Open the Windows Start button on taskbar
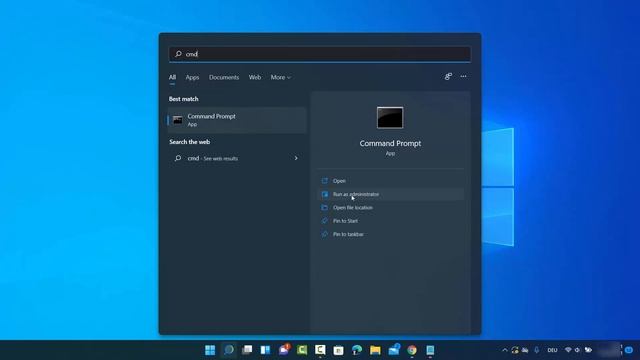Viewport: 640px width, 360px height. (210, 350)
